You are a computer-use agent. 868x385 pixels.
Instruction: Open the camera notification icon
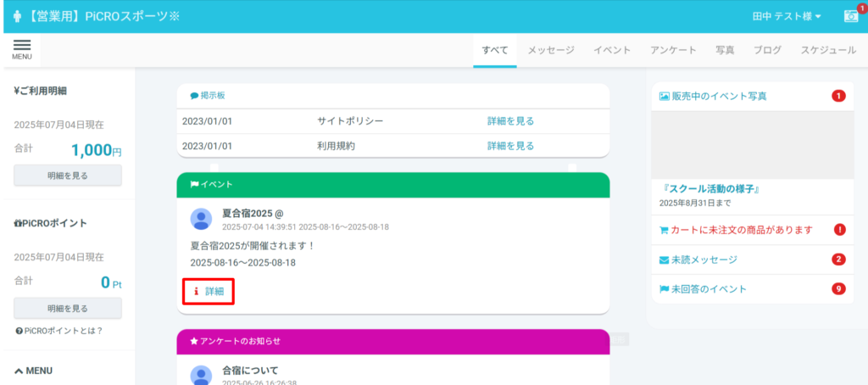coord(851,16)
